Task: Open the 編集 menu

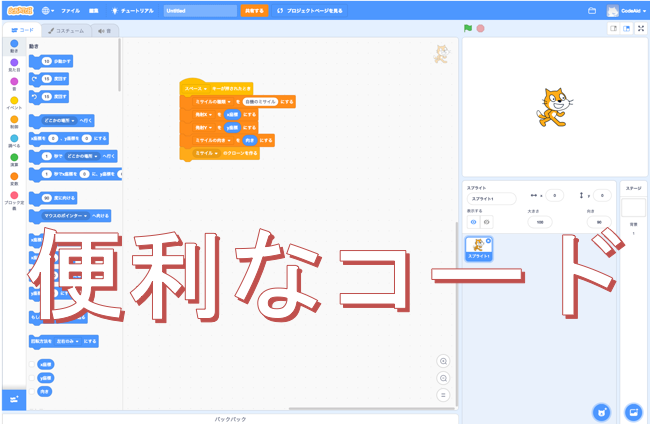Action: coord(94,11)
